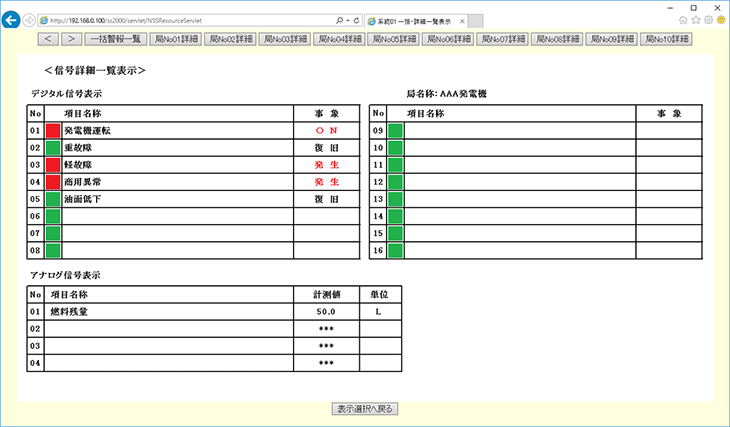Viewport: 730px width, 427px height.
Task: Click green indicator in row No 09
Action: pos(396,131)
